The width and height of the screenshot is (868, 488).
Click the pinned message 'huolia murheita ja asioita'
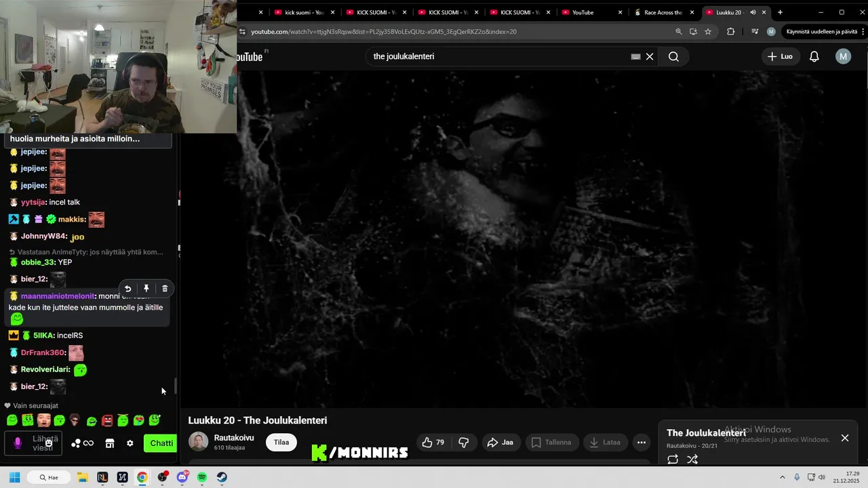click(87, 139)
